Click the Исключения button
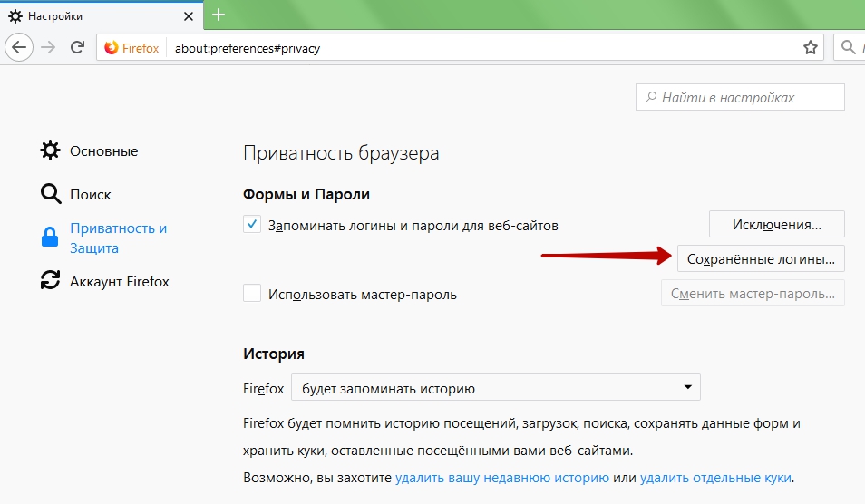 pyautogui.click(x=776, y=224)
